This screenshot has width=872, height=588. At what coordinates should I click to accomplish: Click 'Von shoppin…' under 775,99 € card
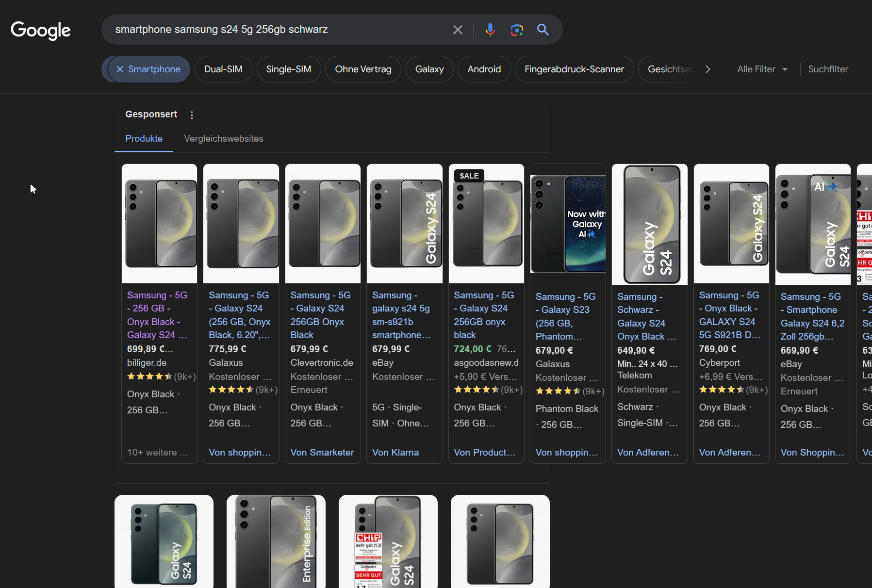(x=240, y=452)
